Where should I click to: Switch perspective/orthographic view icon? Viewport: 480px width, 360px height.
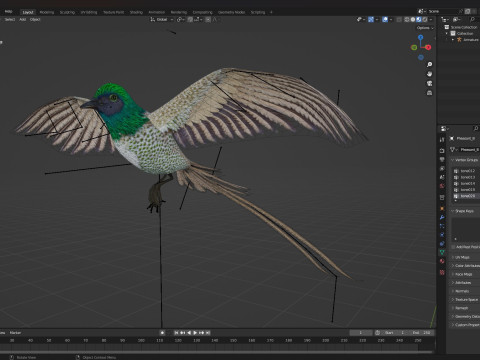429,93
